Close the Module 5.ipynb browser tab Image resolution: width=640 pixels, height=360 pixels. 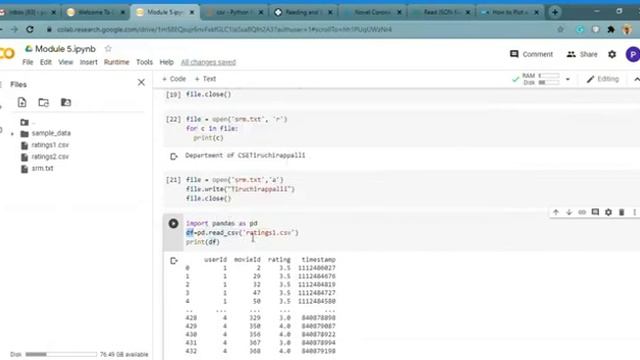click(x=192, y=12)
